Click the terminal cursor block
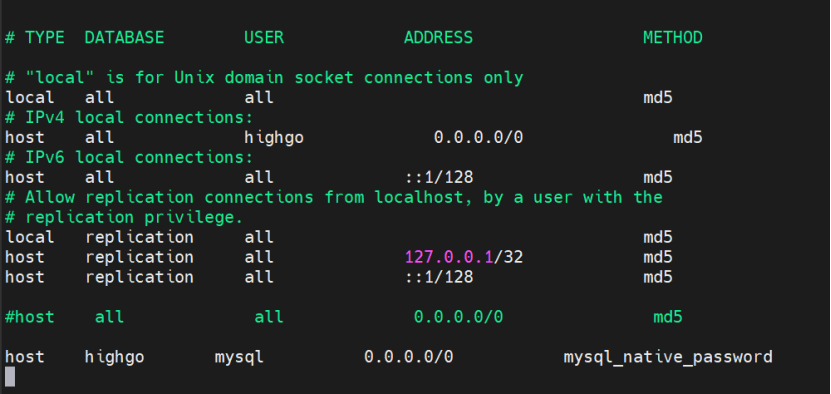The height and width of the screenshot is (394, 831). [10, 377]
